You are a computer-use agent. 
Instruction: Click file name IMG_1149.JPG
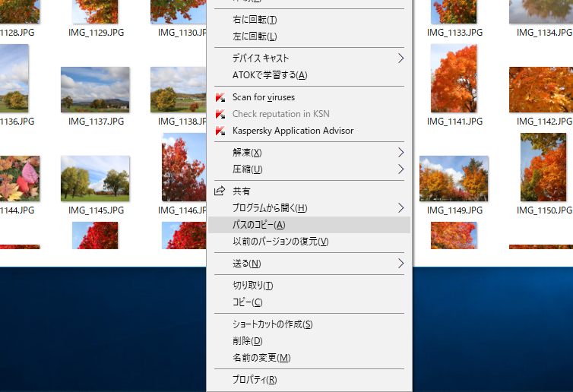[x=455, y=210]
